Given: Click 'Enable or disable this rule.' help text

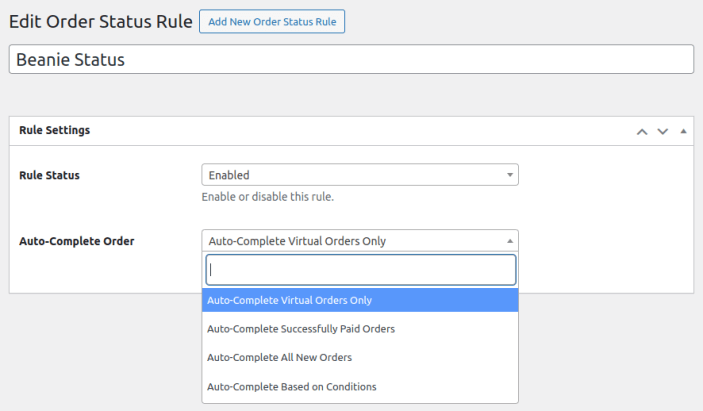Looking at the screenshot, I should click(x=267, y=197).
